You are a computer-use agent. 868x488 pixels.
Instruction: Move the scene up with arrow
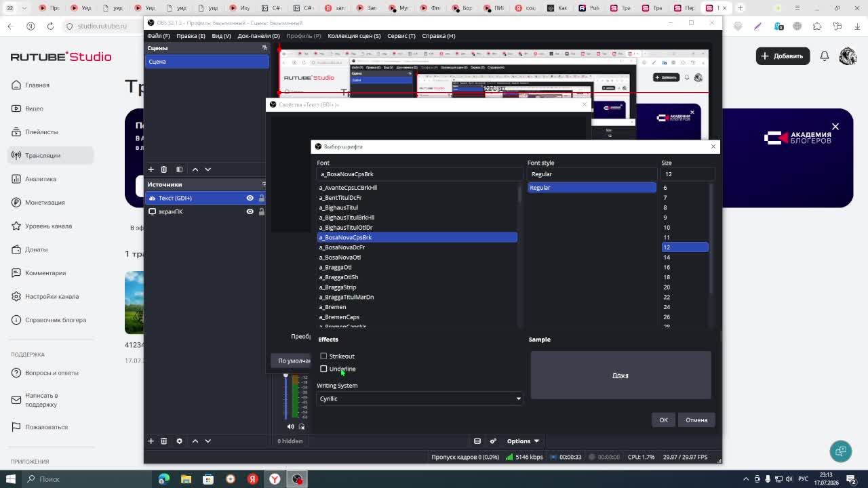[195, 169]
